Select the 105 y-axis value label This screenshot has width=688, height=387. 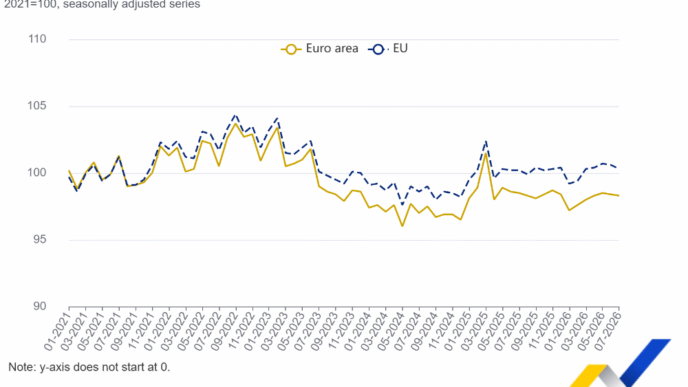[x=37, y=106]
